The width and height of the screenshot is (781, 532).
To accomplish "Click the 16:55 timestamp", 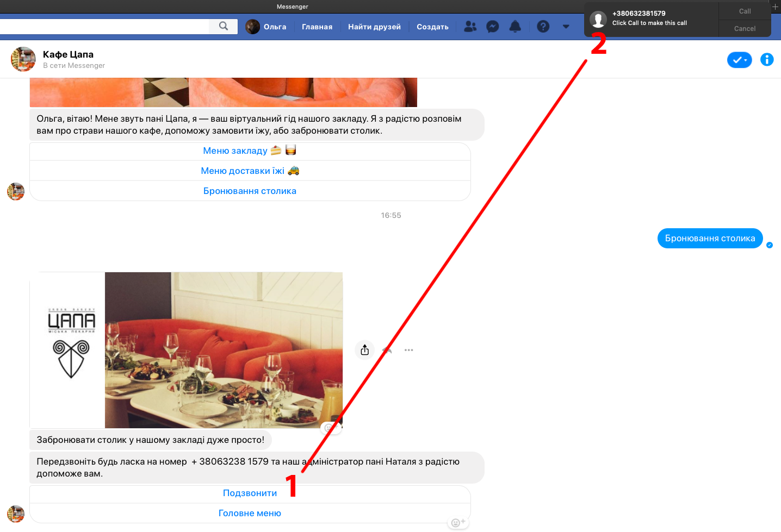I will coord(391,215).
